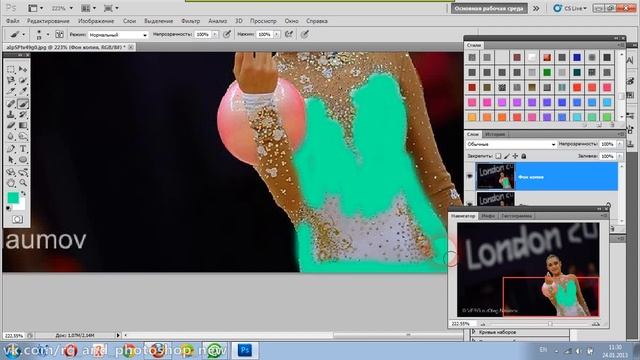The height and width of the screenshot is (360, 640).
Task: Open the layer blend mode dropdown 'Обычные'
Action: pos(511,144)
